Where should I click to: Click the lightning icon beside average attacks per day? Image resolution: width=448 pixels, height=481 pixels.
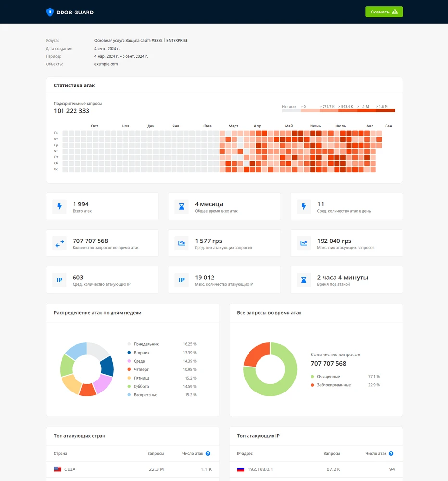[x=304, y=207]
